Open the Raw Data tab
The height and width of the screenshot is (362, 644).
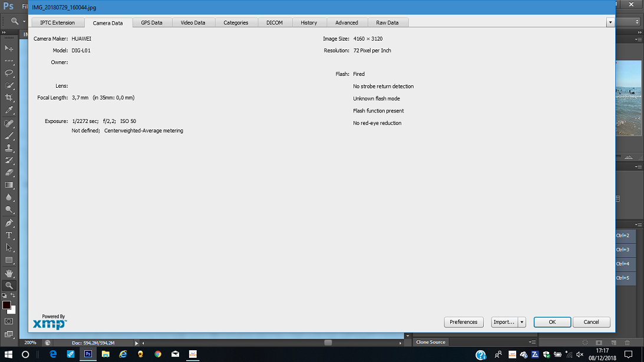point(387,22)
